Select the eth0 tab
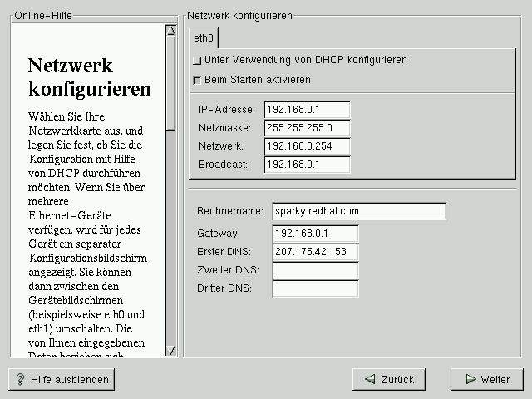This screenshot has height=399, width=532. (x=204, y=38)
